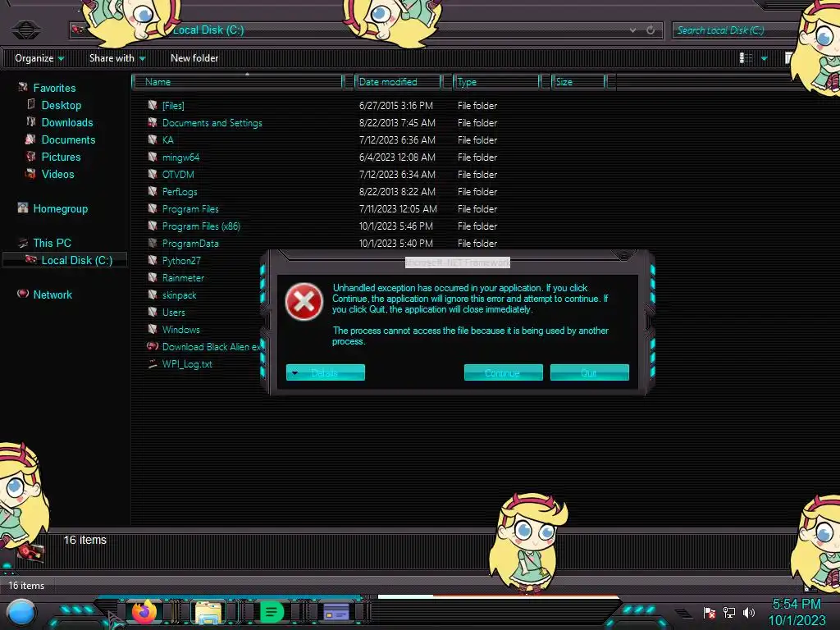
Task: Sort by the Date modified column header
Action: point(398,82)
